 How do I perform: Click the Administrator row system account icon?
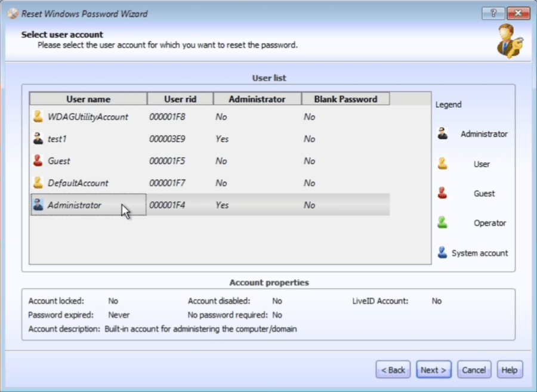(38, 205)
